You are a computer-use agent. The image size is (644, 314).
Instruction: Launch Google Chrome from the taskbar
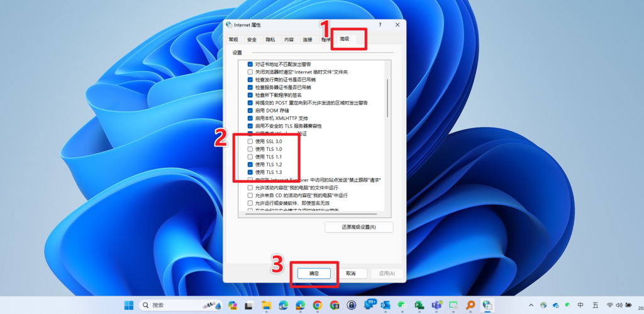(x=318, y=305)
